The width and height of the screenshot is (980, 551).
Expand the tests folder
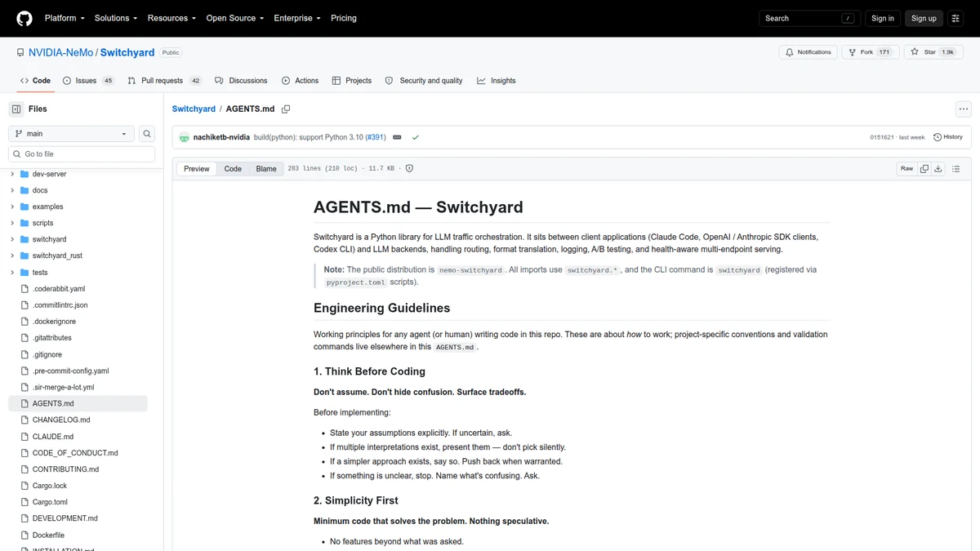point(12,273)
